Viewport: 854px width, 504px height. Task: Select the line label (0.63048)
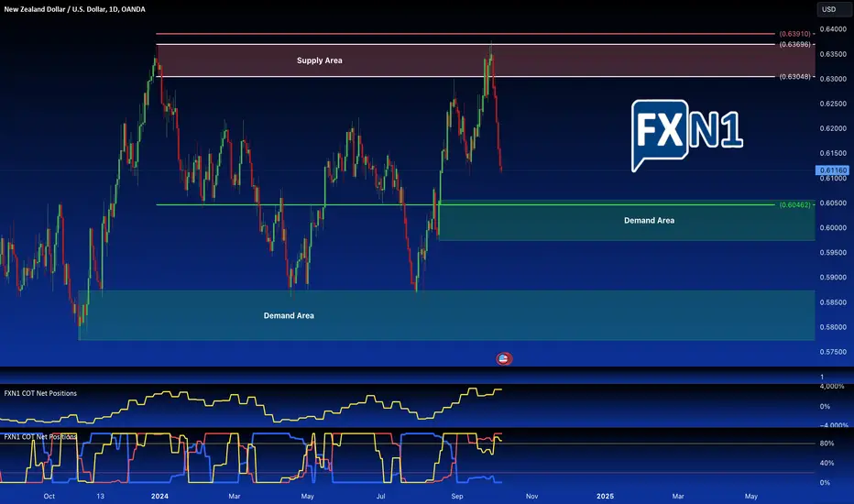coord(794,77)
